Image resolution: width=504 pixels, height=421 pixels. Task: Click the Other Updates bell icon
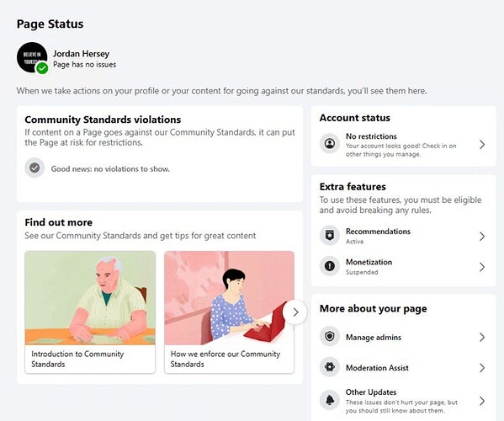[x=330, y=400]
